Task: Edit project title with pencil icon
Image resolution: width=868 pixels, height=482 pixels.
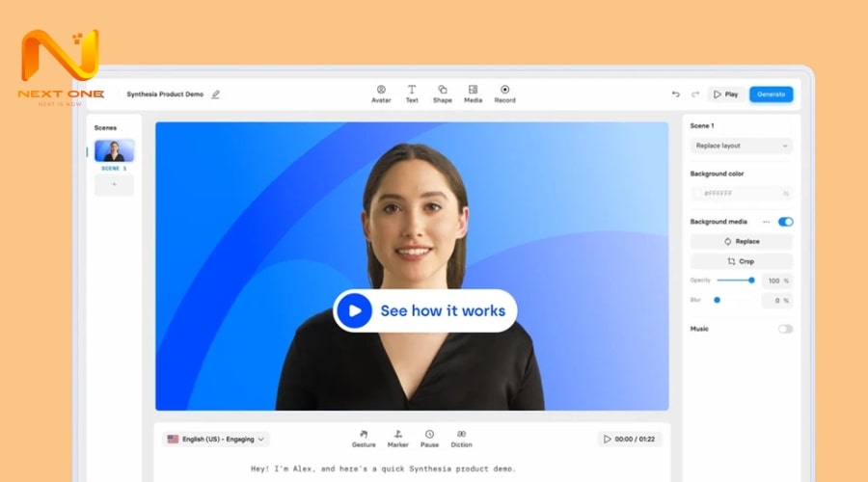Action: [x=216, y=94]
